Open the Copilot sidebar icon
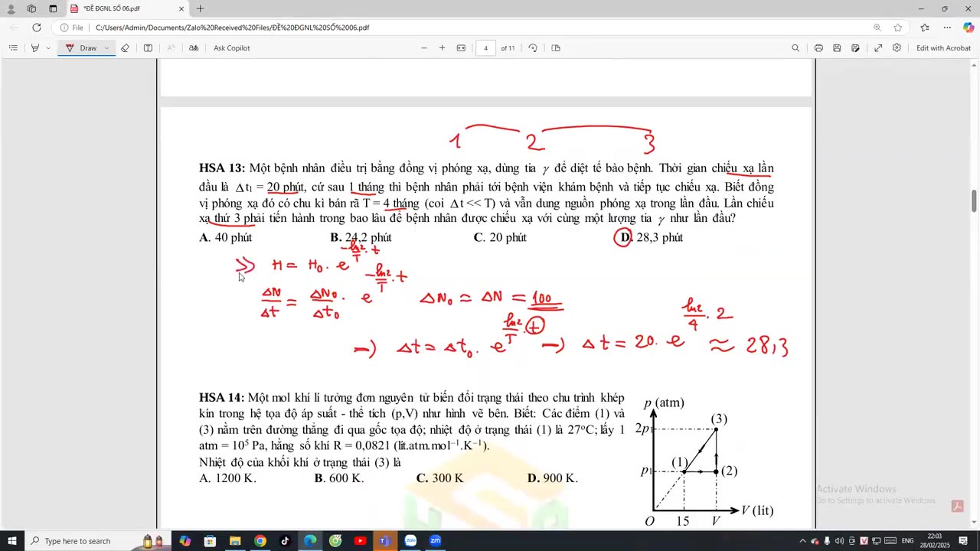 [x=969, y=28]
